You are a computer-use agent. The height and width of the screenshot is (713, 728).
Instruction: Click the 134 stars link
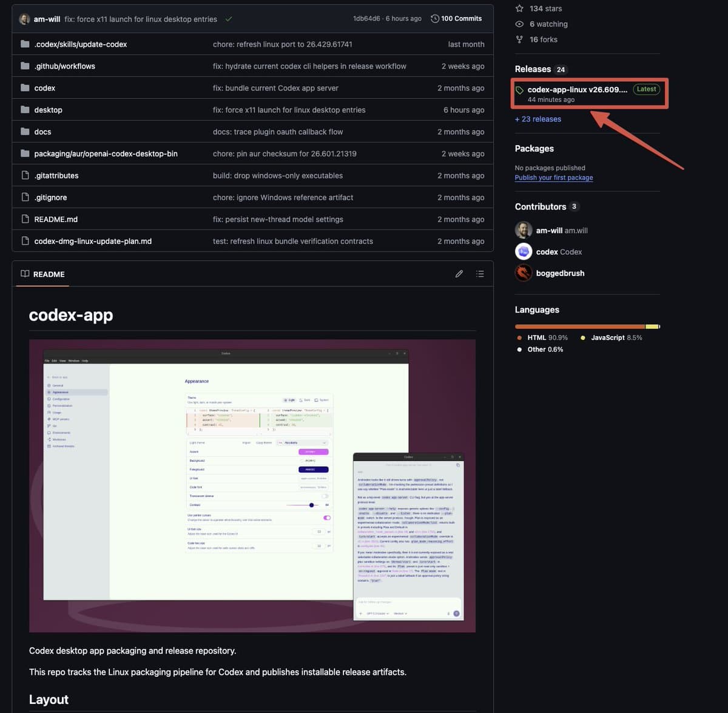(545, 8)
